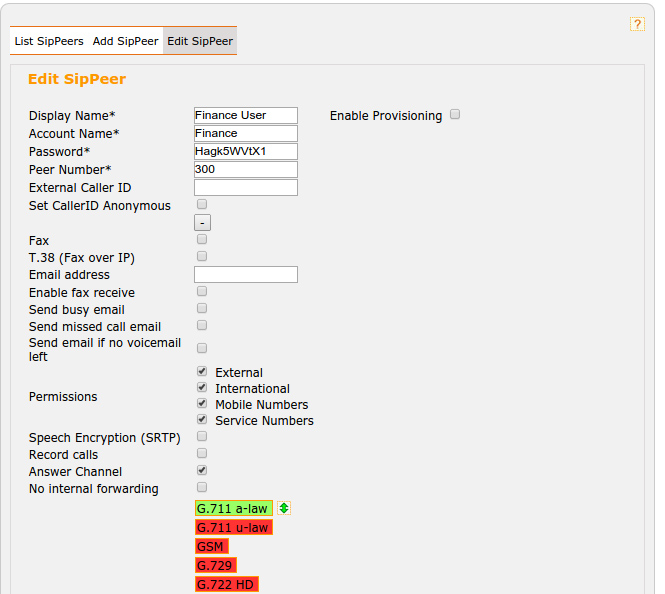Activate the GSM codec

coord(211,546)
